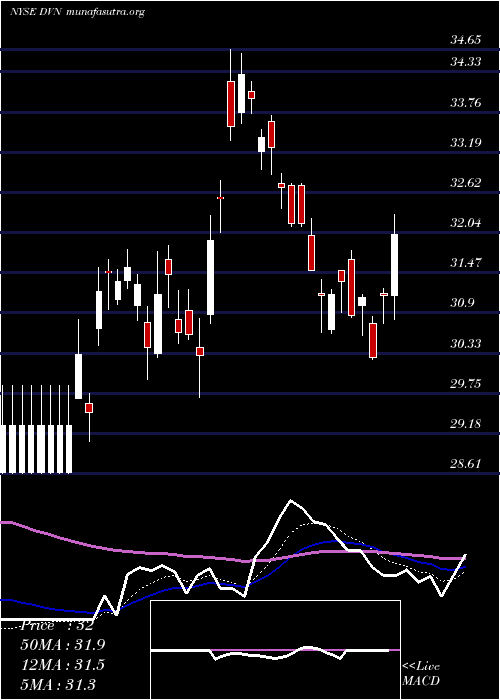This screenshot has height=700, width=500.
Task: Select the 33.76 price level label
Action: point(465,103)
